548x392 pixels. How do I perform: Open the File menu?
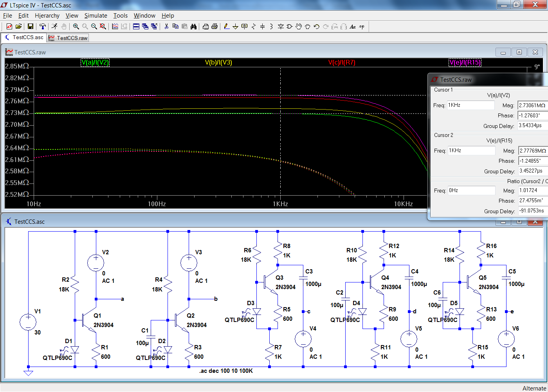click(x=7, y=16)
